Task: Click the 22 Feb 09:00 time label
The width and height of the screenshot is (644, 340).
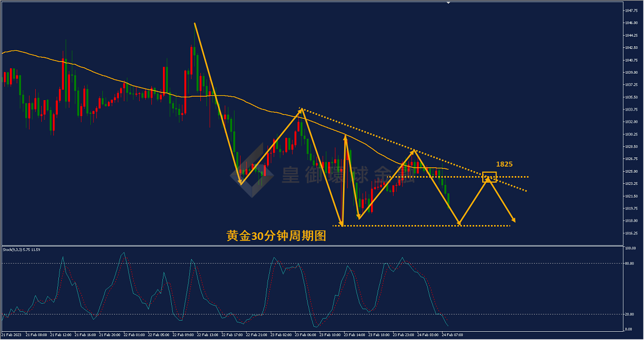Action: [x=183, y=335]
